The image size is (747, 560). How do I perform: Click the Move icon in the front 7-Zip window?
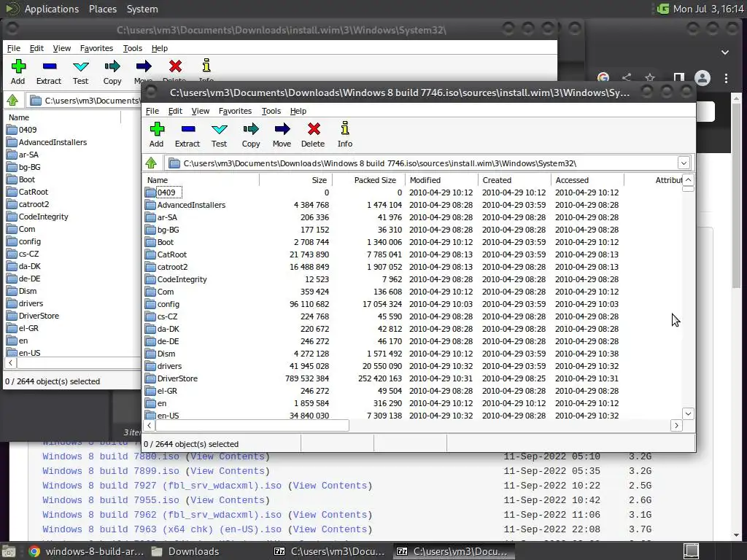point(282,129)
